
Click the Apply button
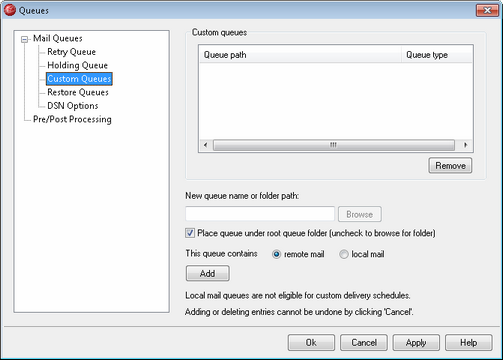tap(416, 343)
